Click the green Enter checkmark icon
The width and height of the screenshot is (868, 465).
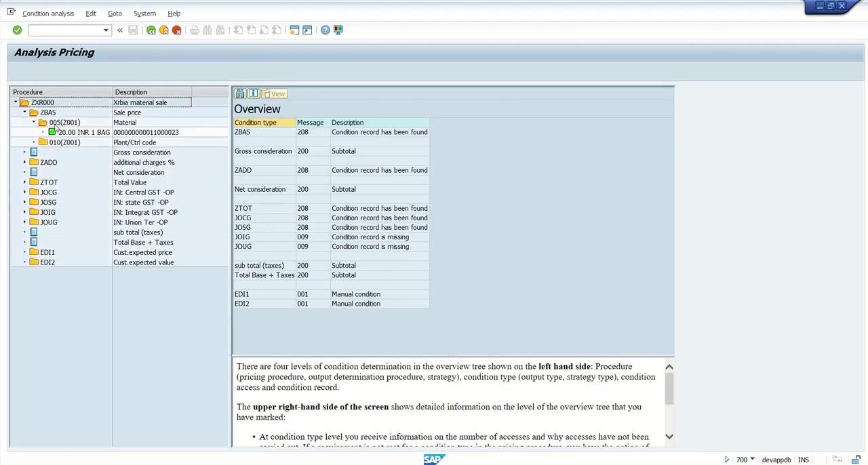click(x=17, y=30)
